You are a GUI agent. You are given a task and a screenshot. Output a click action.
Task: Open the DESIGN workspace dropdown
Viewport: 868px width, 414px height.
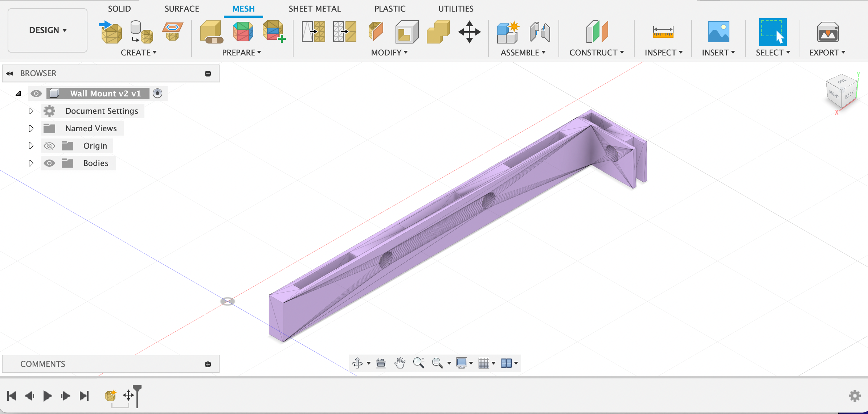[x=48, y=30]
